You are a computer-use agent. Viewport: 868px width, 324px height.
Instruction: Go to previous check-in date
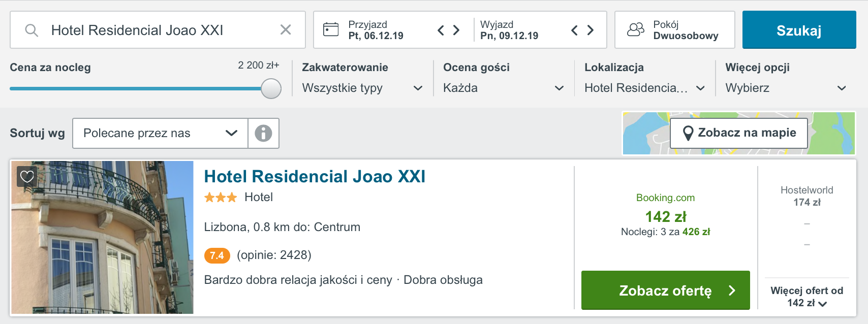click(441, 30)
